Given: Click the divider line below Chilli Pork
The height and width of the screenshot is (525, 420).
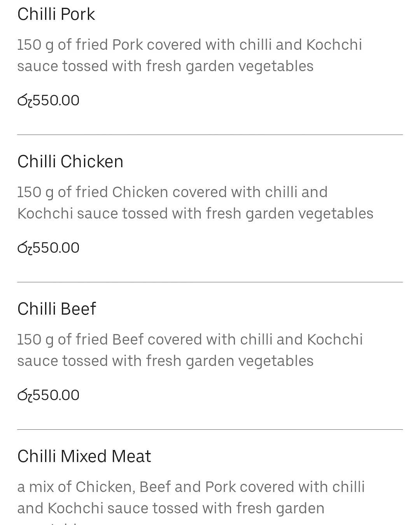Looking at the screenshot, I should coord(210,135).
